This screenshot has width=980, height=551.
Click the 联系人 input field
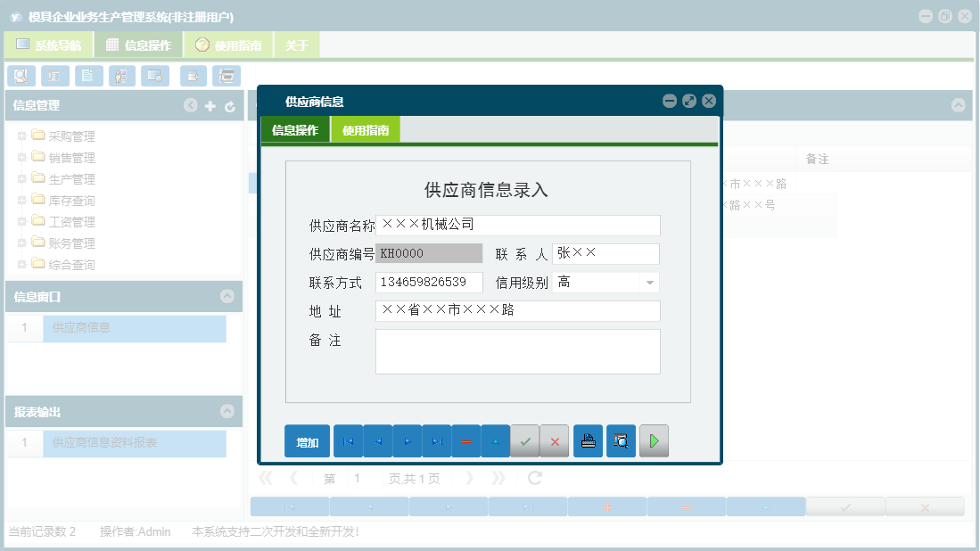click(x=605, y=253)
